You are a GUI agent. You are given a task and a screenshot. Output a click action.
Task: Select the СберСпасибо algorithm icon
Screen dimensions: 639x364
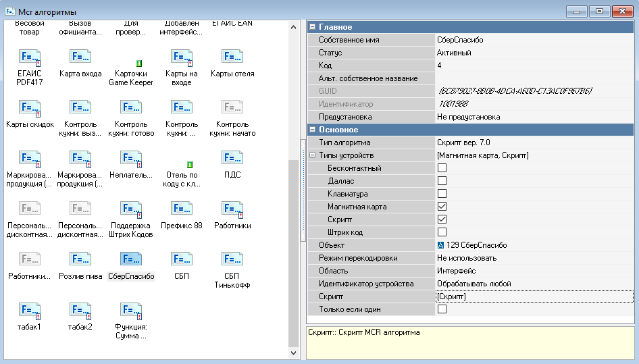point(131,259)
